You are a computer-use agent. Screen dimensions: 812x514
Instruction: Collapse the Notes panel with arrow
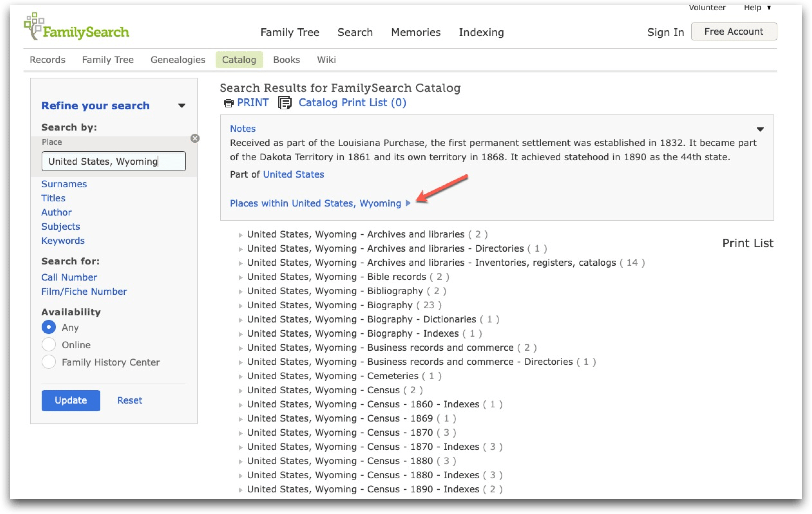pos(760,129)
